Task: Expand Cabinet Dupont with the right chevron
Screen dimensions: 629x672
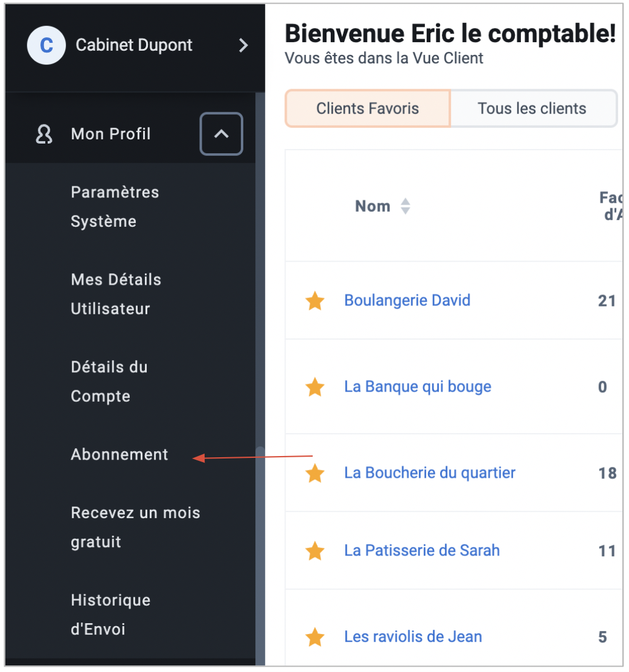Action: click(243, 45)
